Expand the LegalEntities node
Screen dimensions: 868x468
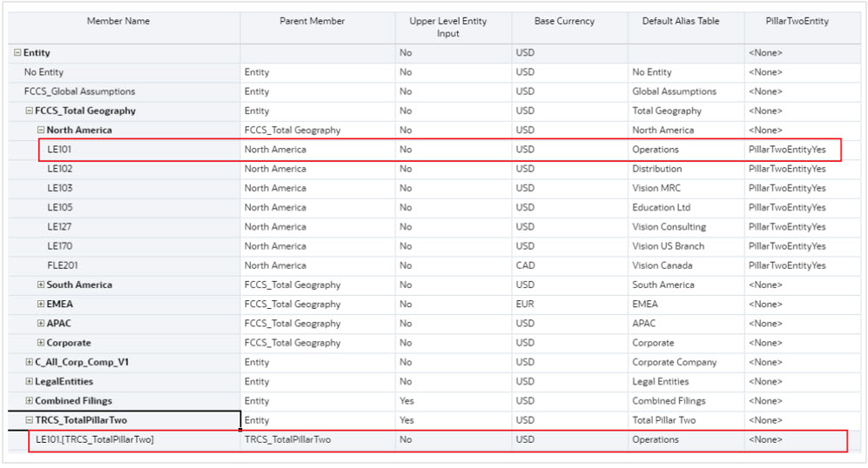coord(29,382)
